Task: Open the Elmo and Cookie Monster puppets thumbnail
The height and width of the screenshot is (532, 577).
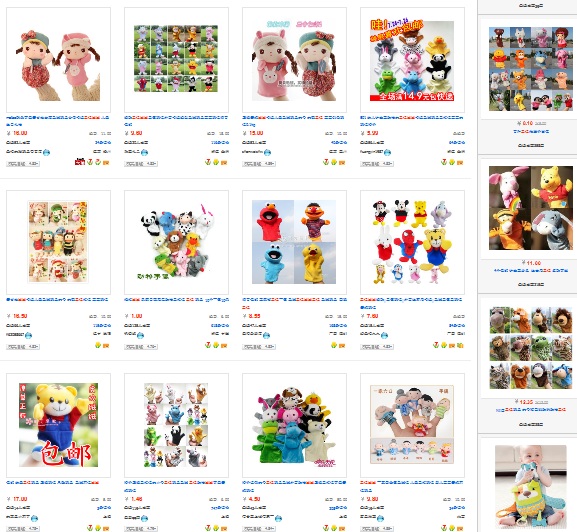Action: coord(294,242)
